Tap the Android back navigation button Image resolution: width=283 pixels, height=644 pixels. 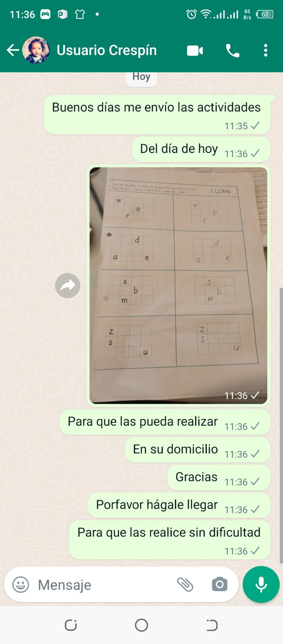tap(212, 625)
